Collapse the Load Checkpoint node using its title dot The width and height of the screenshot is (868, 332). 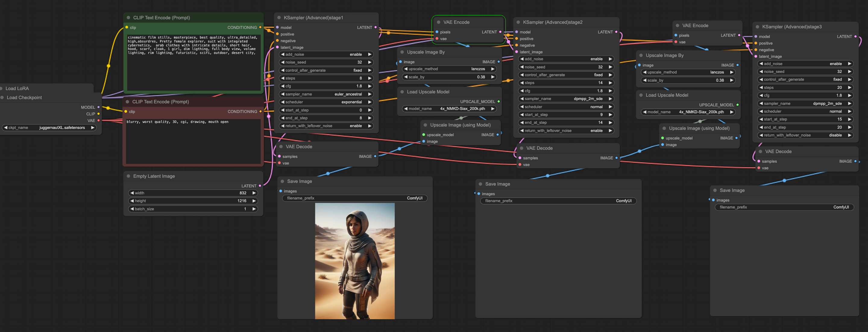point(2,98)
